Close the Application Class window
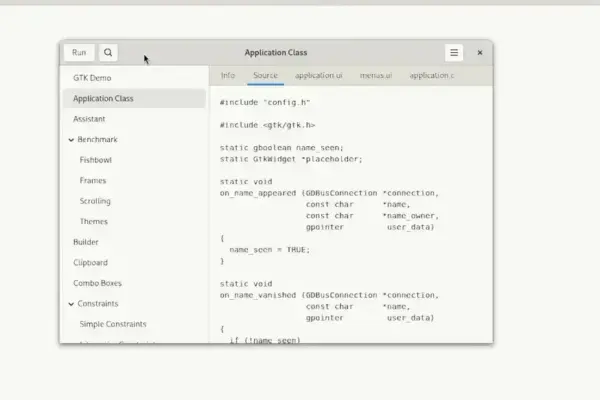The width and height of the screenshot is (600, 400). 480,52
